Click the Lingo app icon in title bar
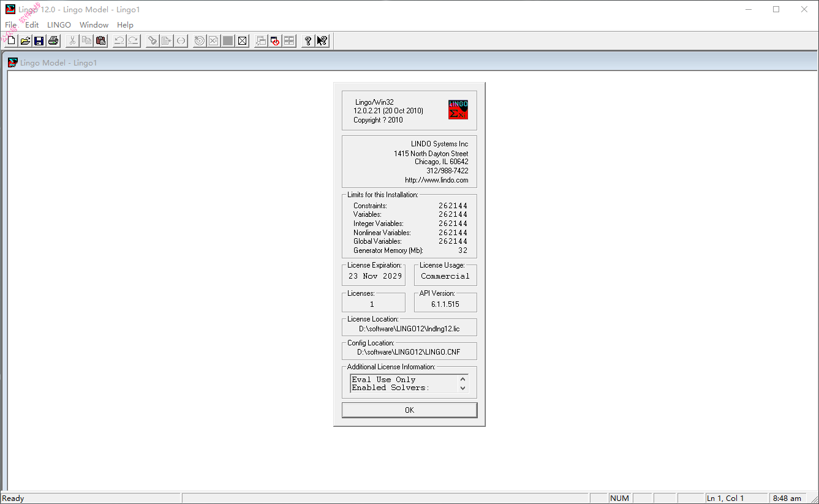 (10, 9)
